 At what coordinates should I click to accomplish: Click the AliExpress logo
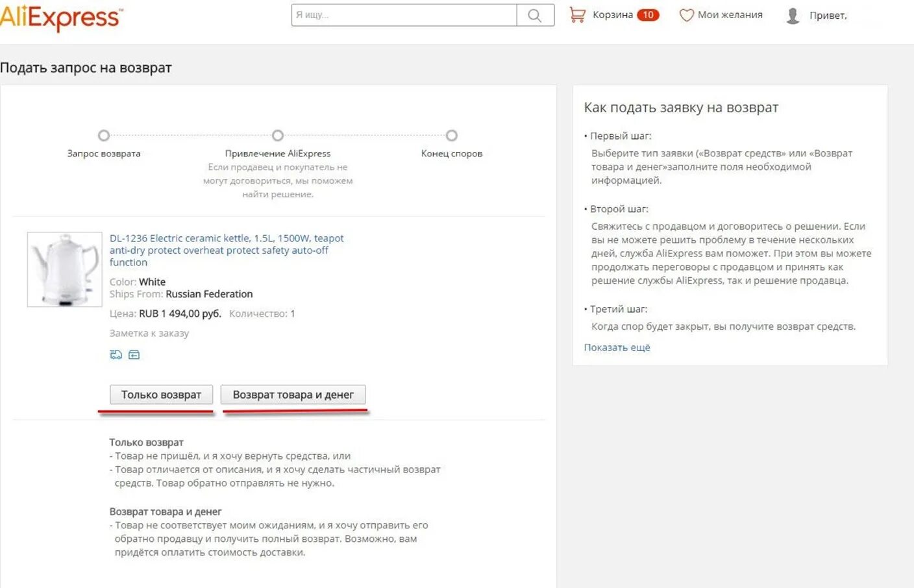point(61,18)
